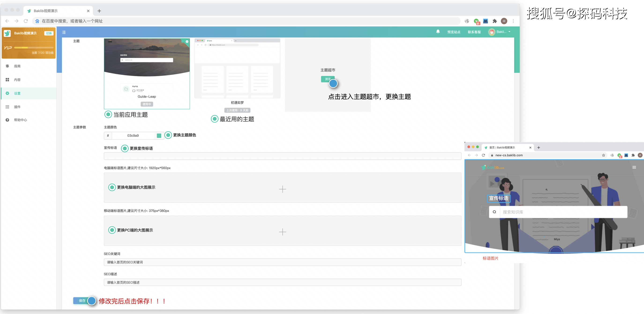The width and height of the screenshot is (644, 314).
Task: Click the forward arrow in main browser
Action: (16, 21)
